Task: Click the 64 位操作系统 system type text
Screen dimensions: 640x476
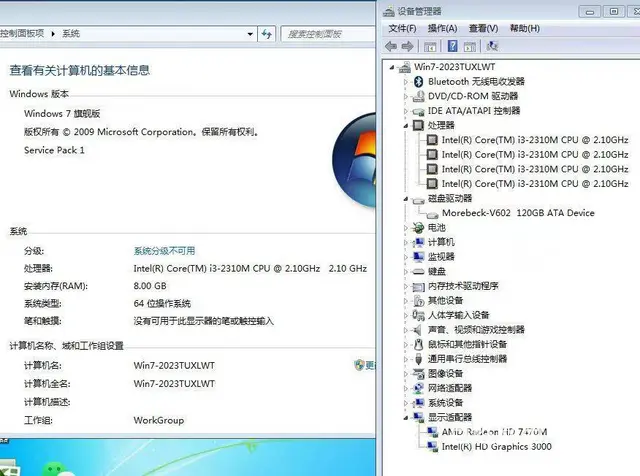Action: point(162,304)
